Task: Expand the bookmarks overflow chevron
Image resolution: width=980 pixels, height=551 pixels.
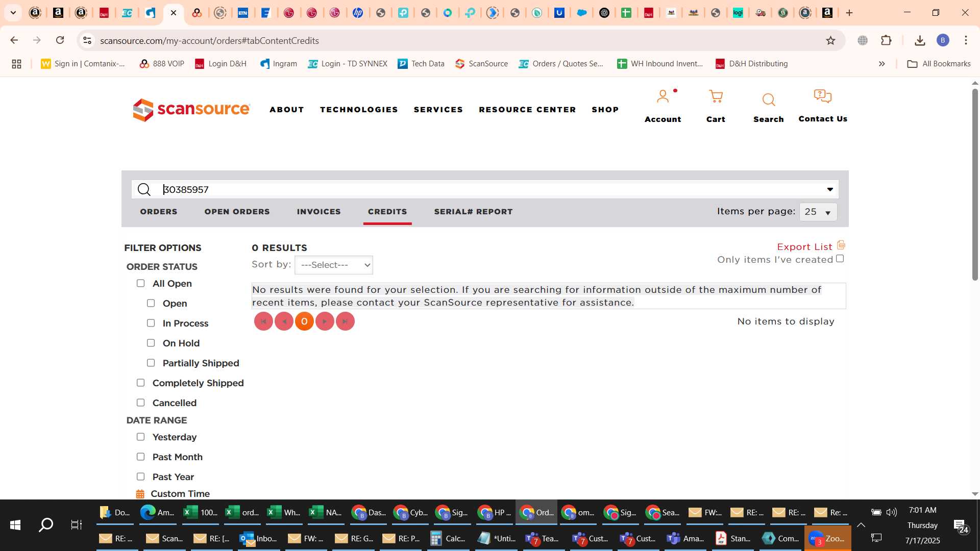Action: click(x=881, y=64)
